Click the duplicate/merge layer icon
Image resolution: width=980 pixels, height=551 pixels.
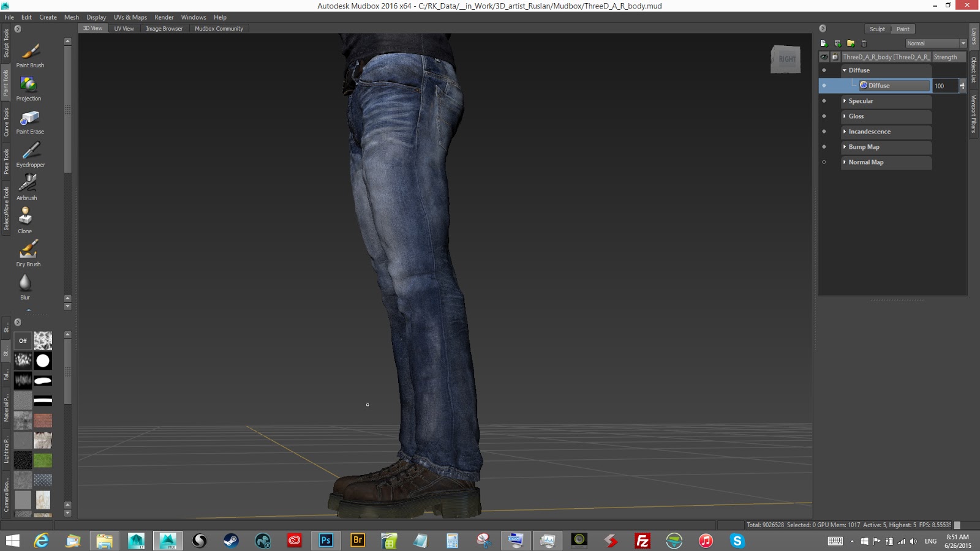click(x=837, y=43)
